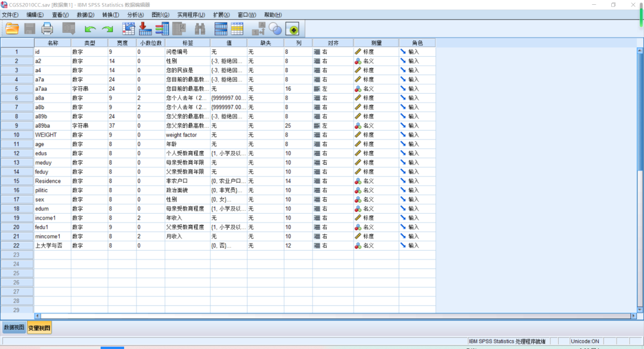Click the name cell 'mincome1'

[52, 236]
